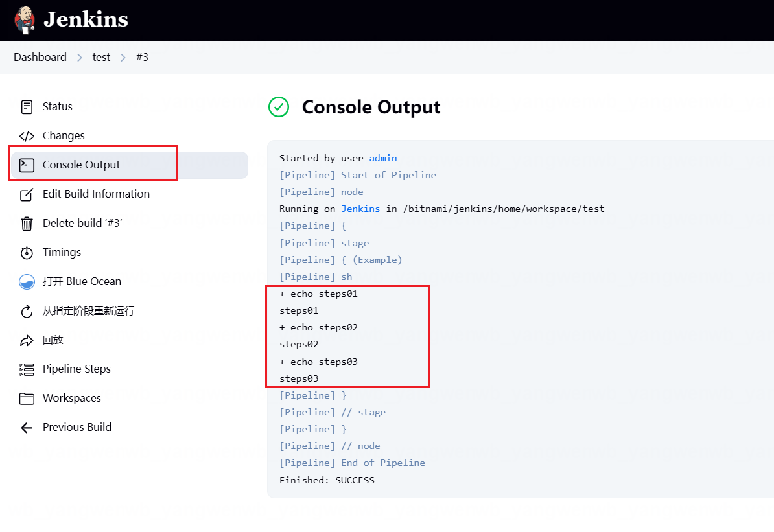This screenshot has width=774, height=532.
Task: Click the Jenkins title text in header
Action: pos(86,19)
